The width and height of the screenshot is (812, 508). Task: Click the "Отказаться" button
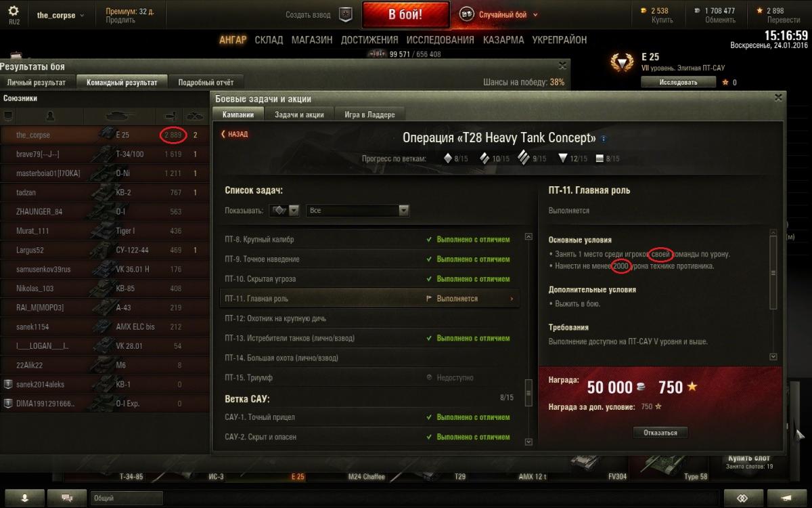click(660, 432)
